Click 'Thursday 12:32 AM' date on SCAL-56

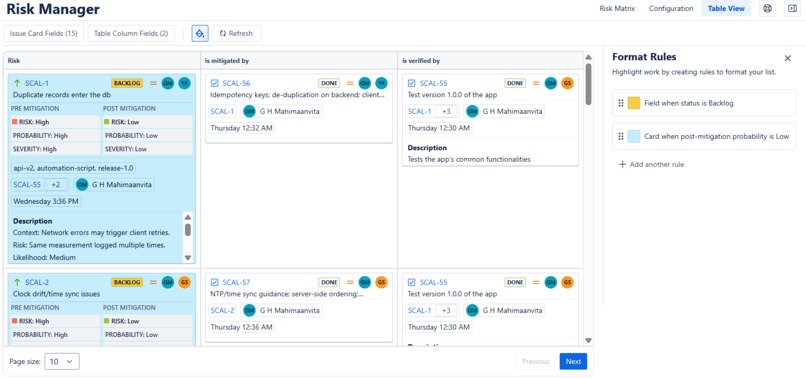point(242,128)
